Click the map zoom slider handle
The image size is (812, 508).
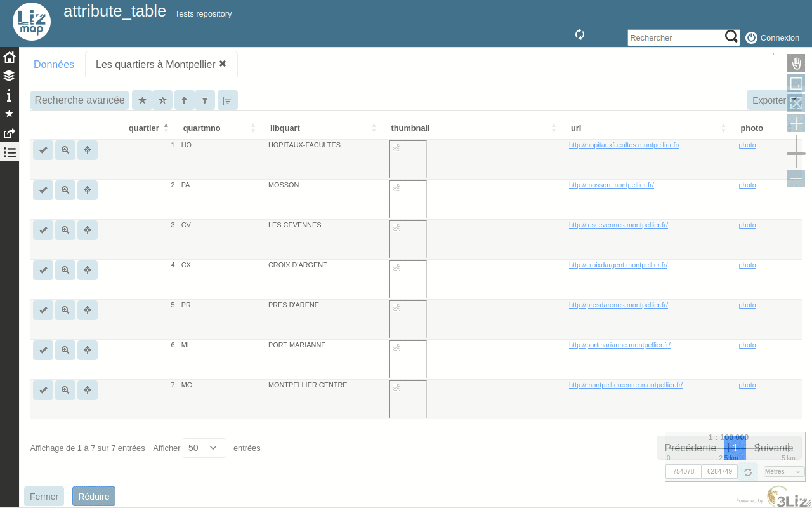tap(796, 154)
